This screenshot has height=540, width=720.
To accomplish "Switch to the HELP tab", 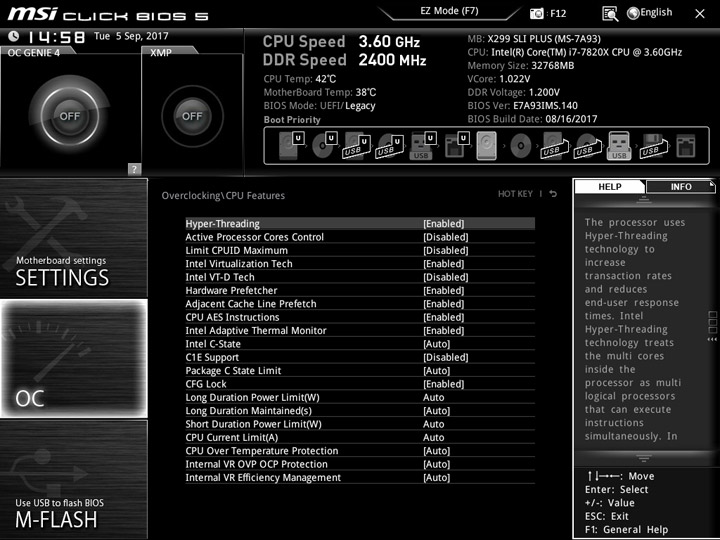I will pyautogui.click(x=610, y=186).
